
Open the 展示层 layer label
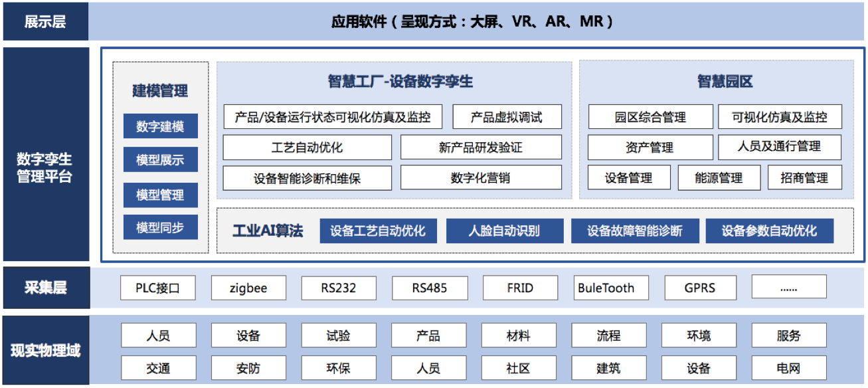[46, 22]
